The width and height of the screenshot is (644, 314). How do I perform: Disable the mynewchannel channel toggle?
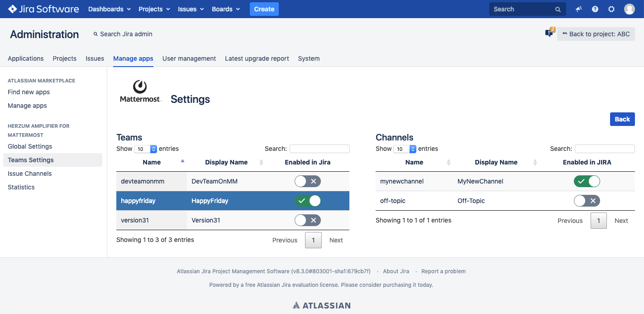click(x=587, y=182)
